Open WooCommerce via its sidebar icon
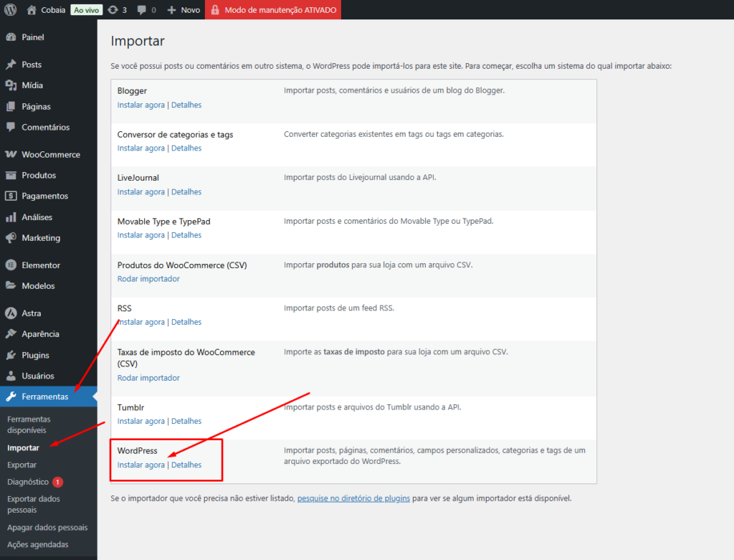 [x=12, y=153]
